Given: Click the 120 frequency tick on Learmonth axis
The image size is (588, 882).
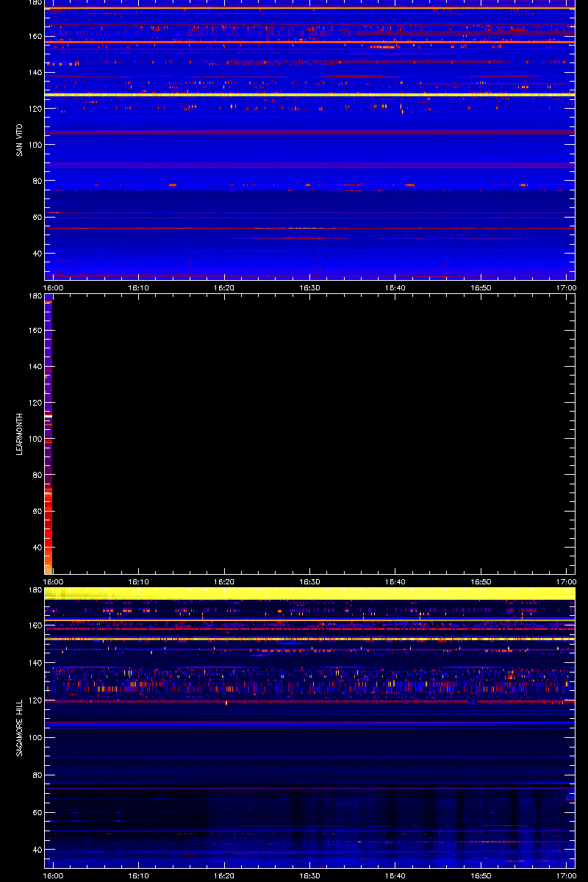Looking at the screenshot, I should 35,403.
